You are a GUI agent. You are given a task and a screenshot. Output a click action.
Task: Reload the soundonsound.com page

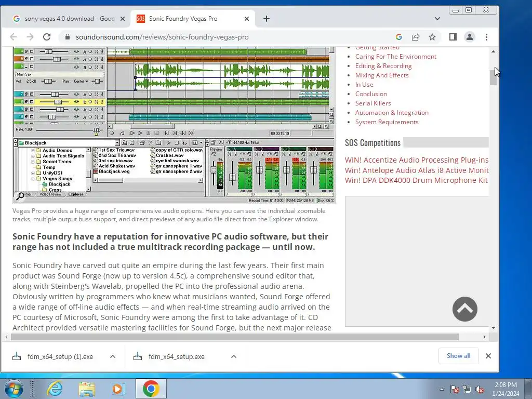click(47, 37)
